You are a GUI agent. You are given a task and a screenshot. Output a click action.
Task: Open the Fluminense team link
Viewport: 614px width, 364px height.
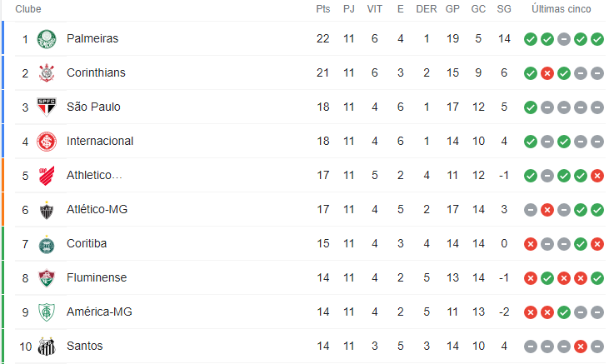click(x=97, y=277)
